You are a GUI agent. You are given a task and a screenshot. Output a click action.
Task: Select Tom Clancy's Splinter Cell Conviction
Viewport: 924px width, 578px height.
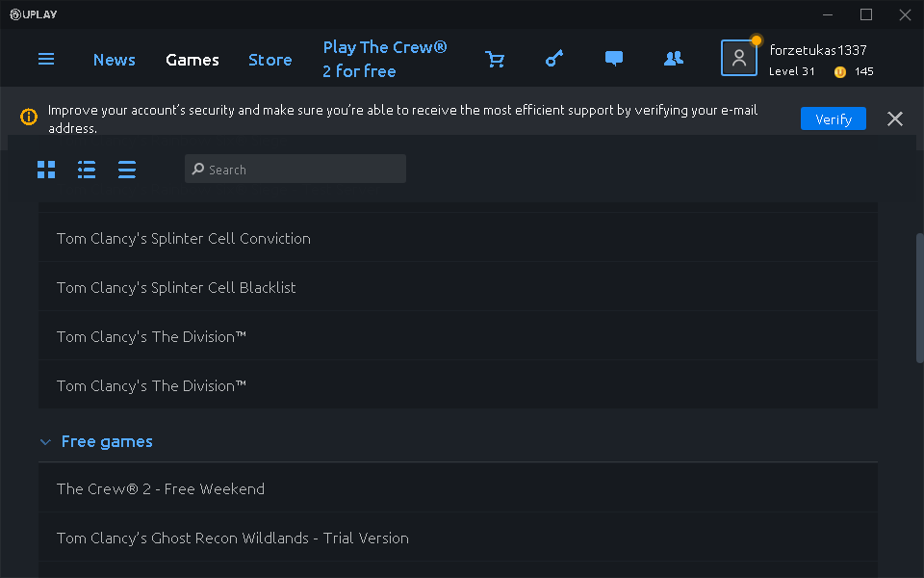pyautogui.click(x=458, y=238)
